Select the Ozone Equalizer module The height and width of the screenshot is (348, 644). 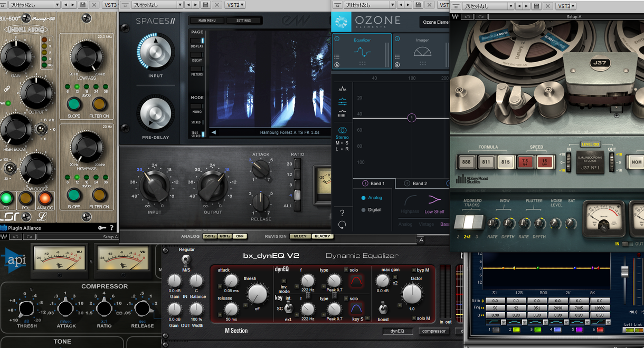click(x=362, y=52)
